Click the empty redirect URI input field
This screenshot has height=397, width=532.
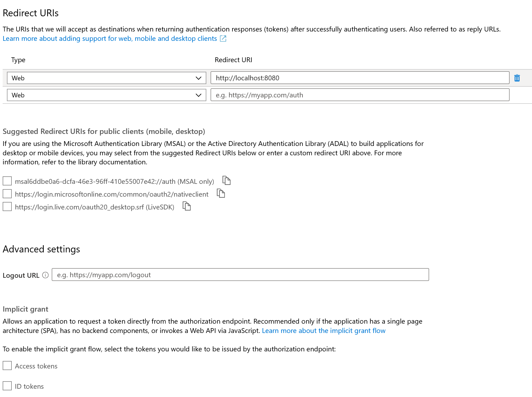(x=360, y=95)
